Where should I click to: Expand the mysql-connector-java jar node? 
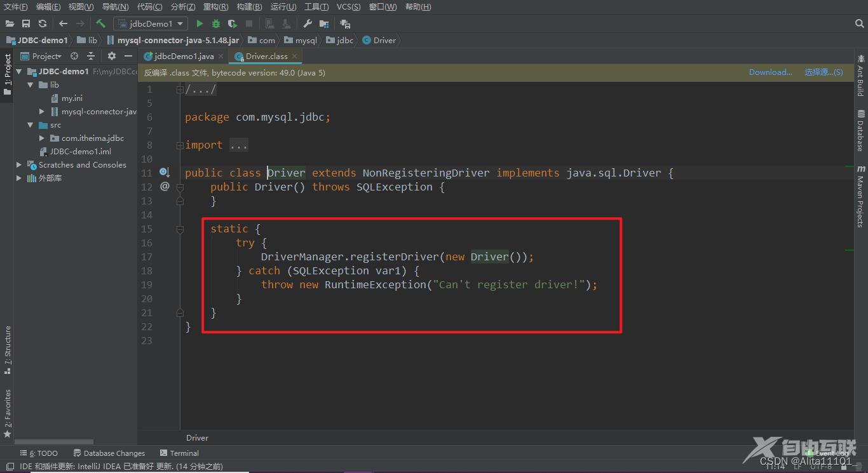tap(42, 112)
